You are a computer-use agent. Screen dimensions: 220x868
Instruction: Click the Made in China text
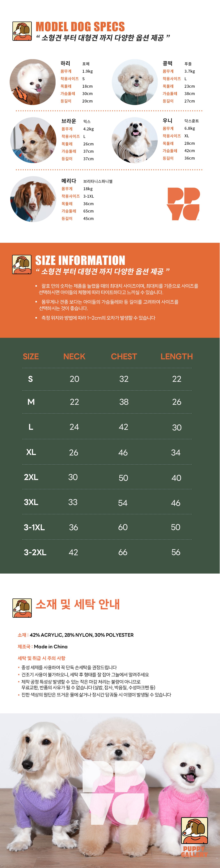tap(51, 647)
